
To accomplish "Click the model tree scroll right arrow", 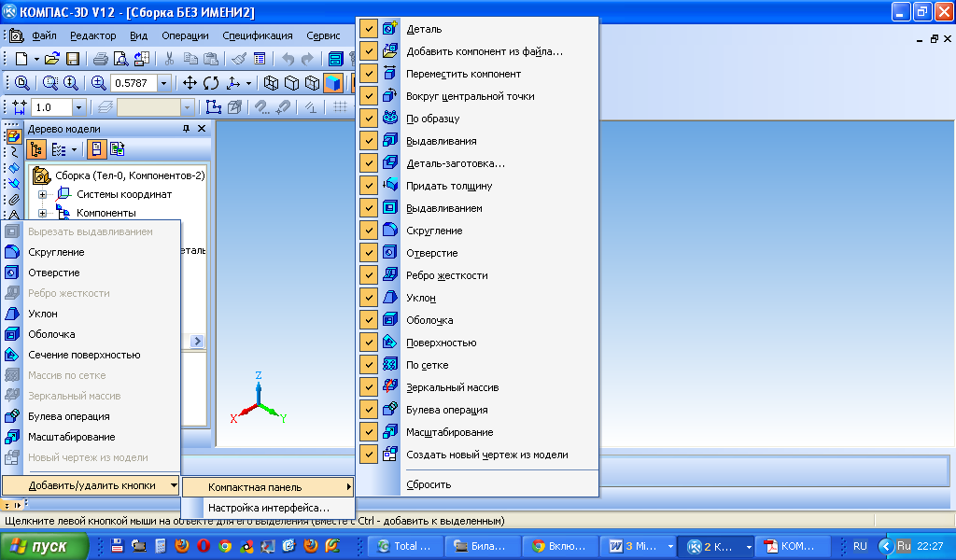I will 197,342.
